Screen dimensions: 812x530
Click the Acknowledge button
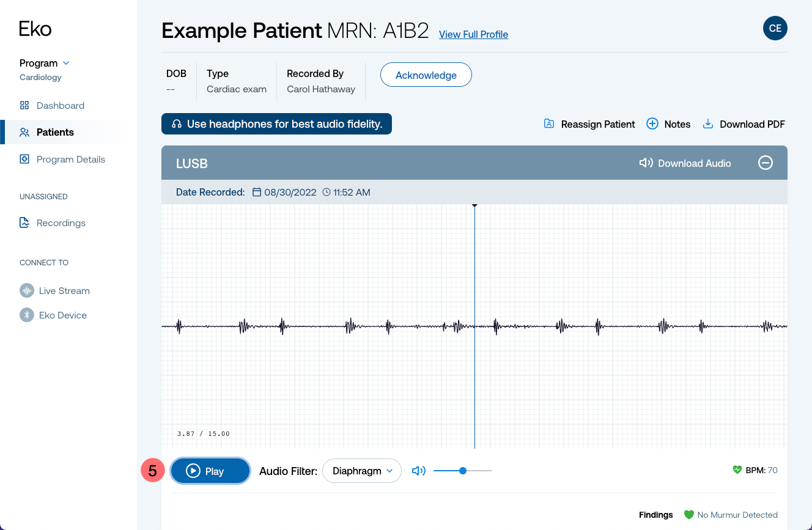pos(426,75)
